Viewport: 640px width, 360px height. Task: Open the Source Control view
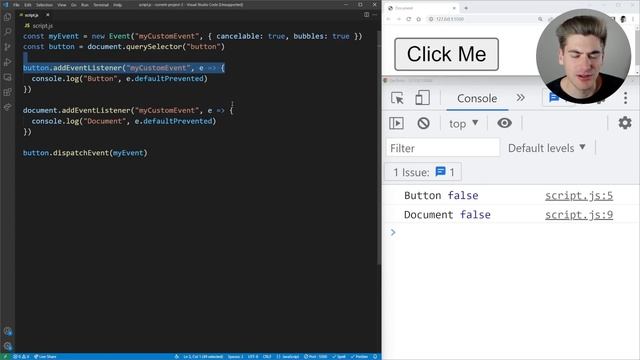pyautogui.click(x=7, y=47)
